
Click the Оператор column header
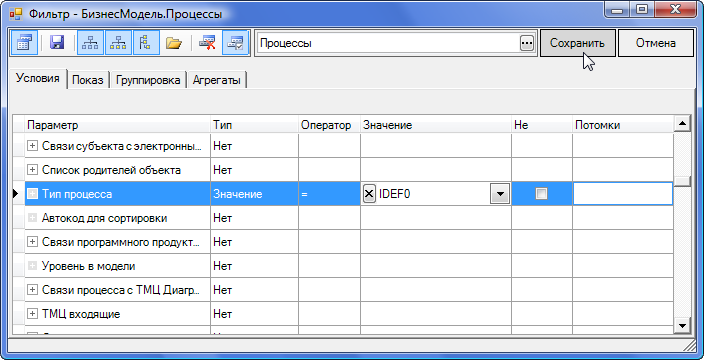pos(330,125)
